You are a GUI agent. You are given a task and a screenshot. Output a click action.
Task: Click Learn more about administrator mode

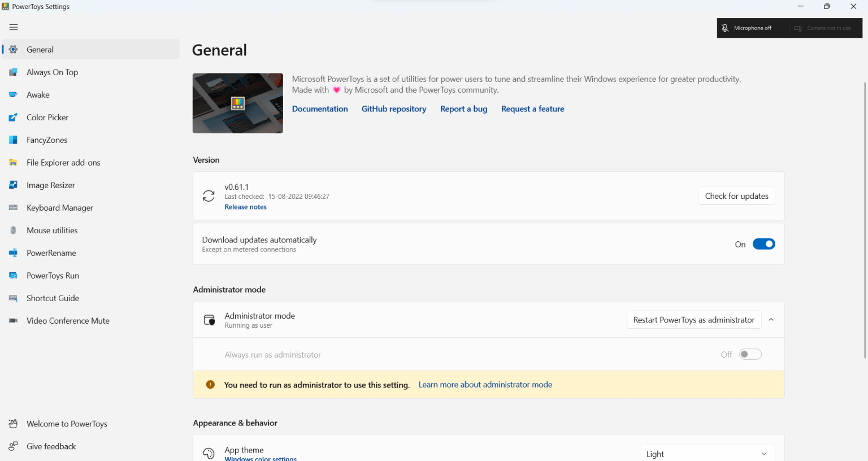click(x=485, y=385)
